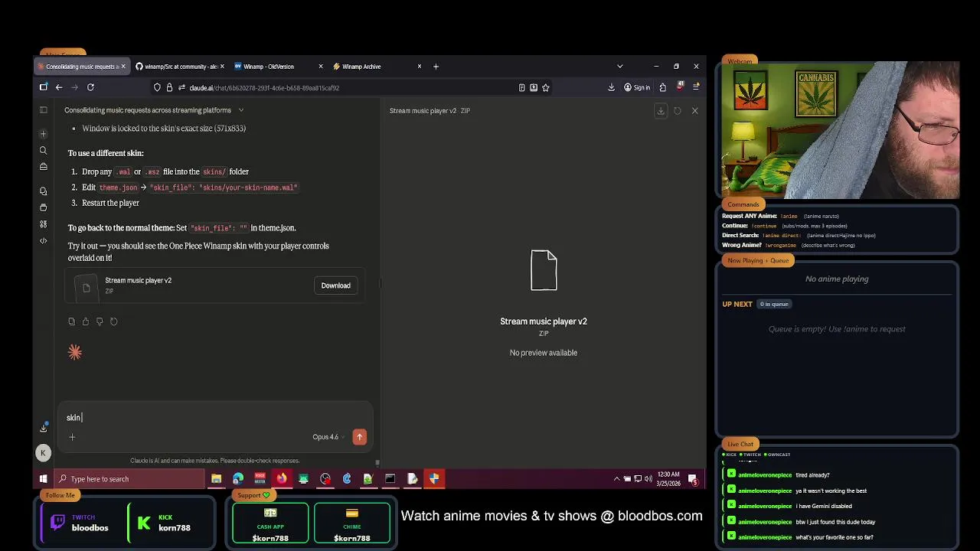Close the Winamp Archive tab
This screenshot has width=980, height=551.
pyautogui.click(x=419, y=67)
